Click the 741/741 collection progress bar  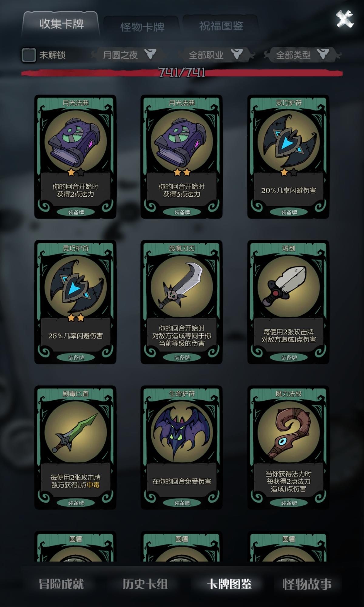pyautogui.click(x=182, y=73)
